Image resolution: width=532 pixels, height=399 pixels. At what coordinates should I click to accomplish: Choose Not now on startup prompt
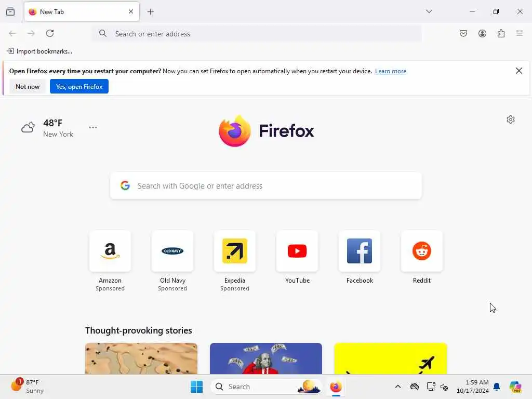click(x=28, y=87)
